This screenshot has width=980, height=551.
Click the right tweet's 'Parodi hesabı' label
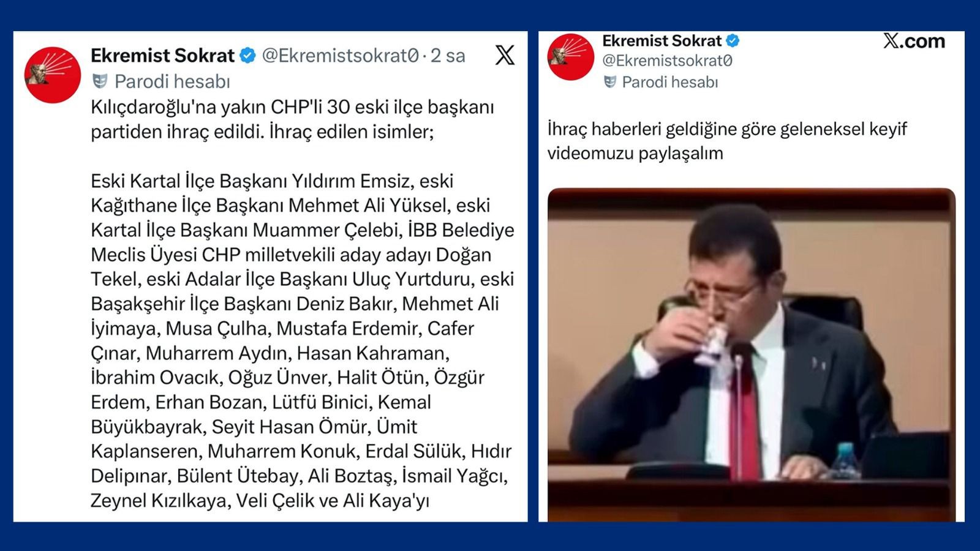[x=670, y=82]
